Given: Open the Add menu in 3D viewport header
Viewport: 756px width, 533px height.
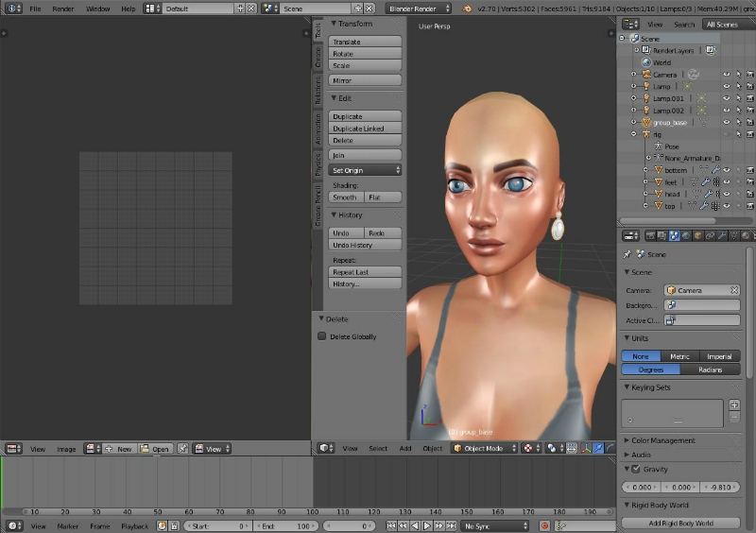Looking at the screenshot, I should [404, 449].
